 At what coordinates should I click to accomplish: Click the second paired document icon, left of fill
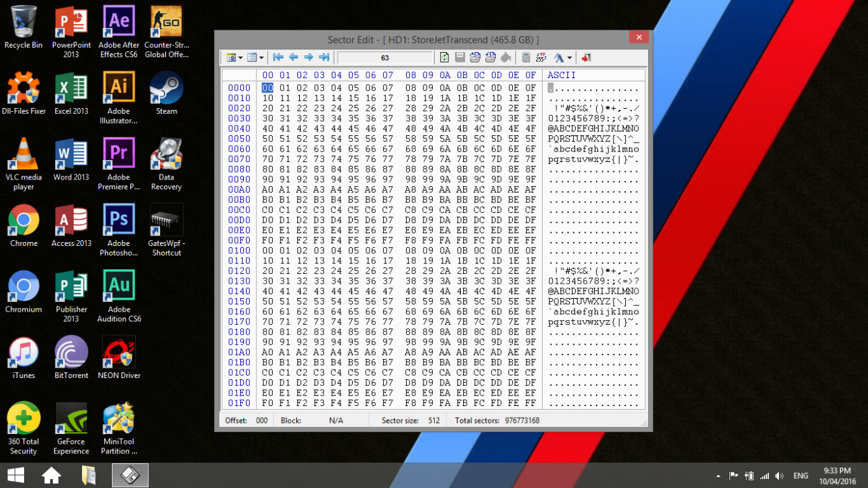point(491,57)
